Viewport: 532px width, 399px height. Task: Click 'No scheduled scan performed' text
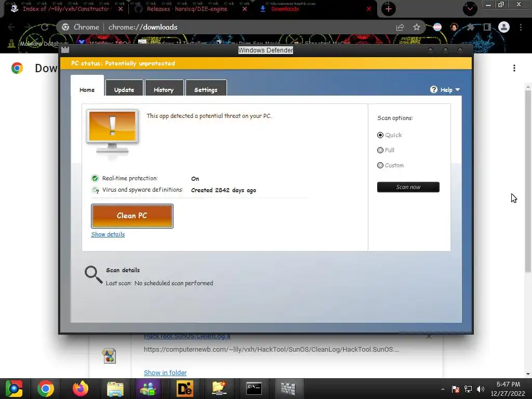174,283
